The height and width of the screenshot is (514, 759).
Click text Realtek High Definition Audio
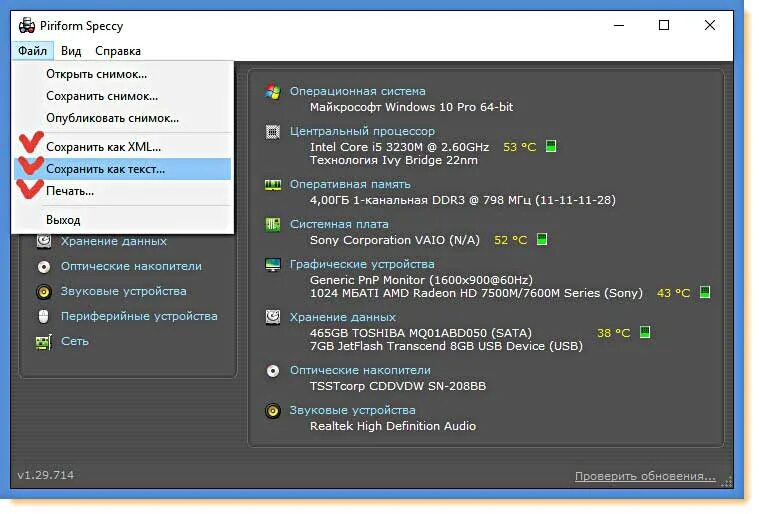[393, 426]
